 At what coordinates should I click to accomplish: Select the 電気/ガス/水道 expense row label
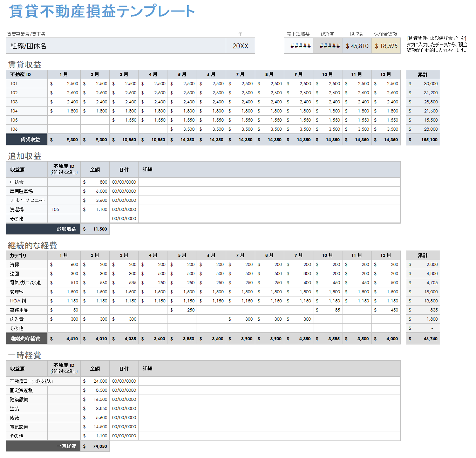pos(27,283)
